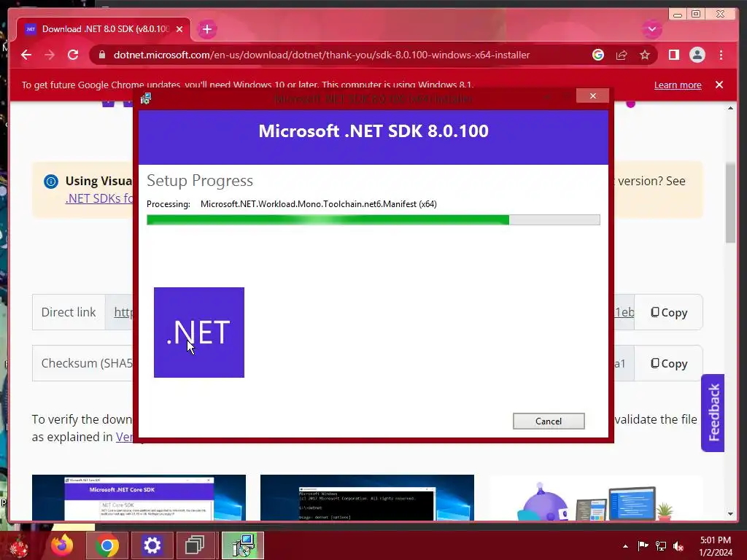Open the share page icon
This screenshot has height=560, width=747.
coord(622,55)
